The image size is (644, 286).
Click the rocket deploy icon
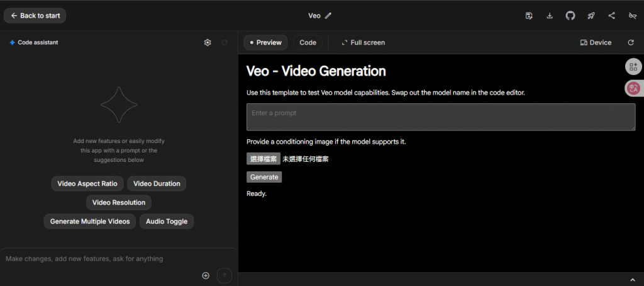pyautogui.click(x=591, y=16)
